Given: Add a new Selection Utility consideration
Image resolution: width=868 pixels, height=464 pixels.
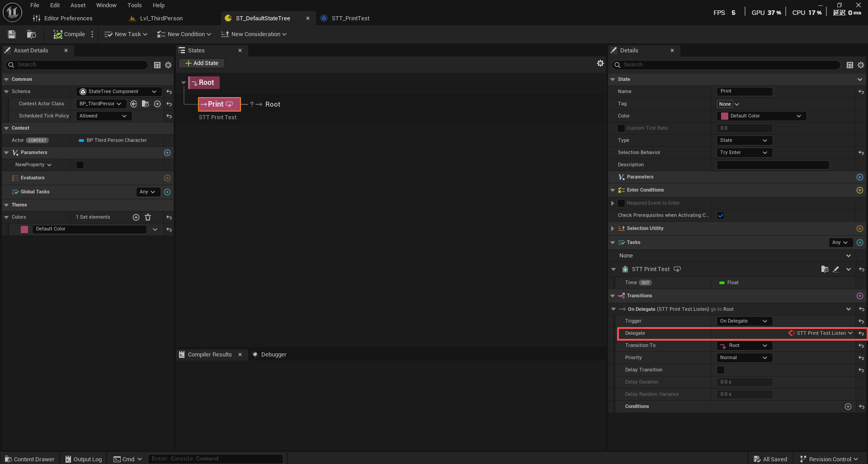Looking at the screenshot, I should click(860, 229).
